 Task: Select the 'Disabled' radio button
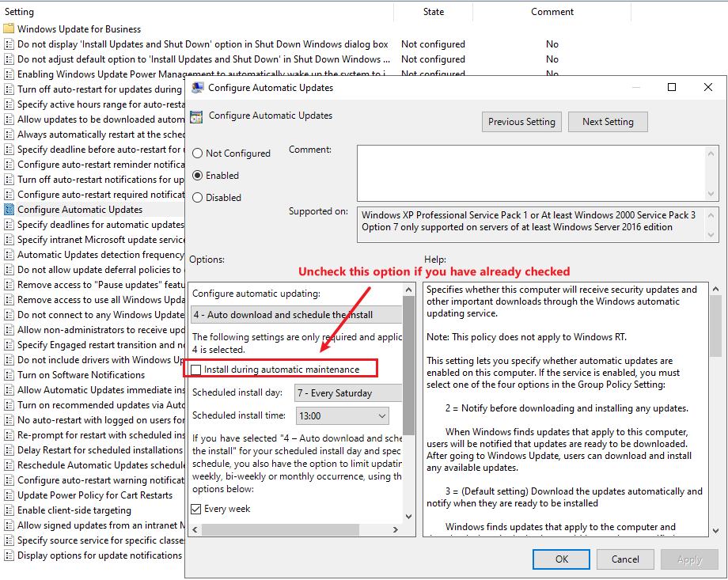pyautogui.click(x=196, y=197)
